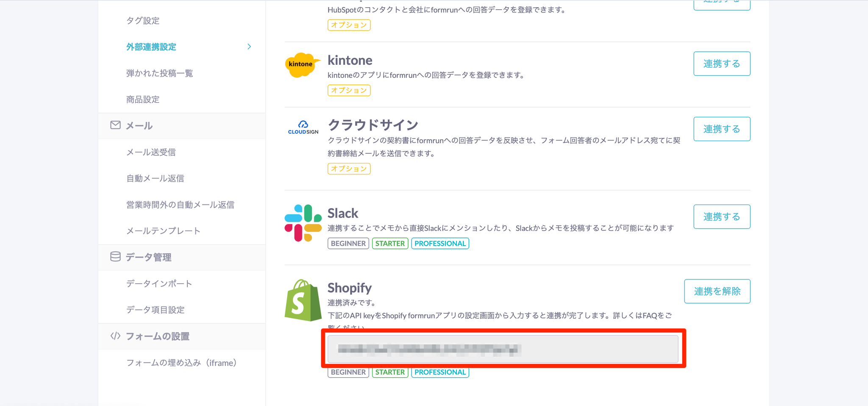Screen dimensions: 868x406
Task: Open 営業時間外の自動メール返信 page
Action: click(x=180, y=204)
